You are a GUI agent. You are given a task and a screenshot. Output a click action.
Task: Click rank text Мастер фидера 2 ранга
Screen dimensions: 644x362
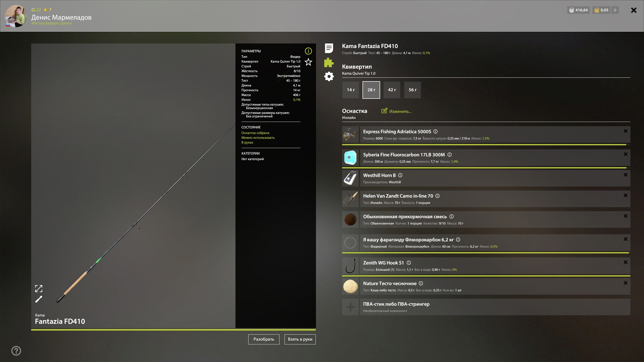pos(52,23)
